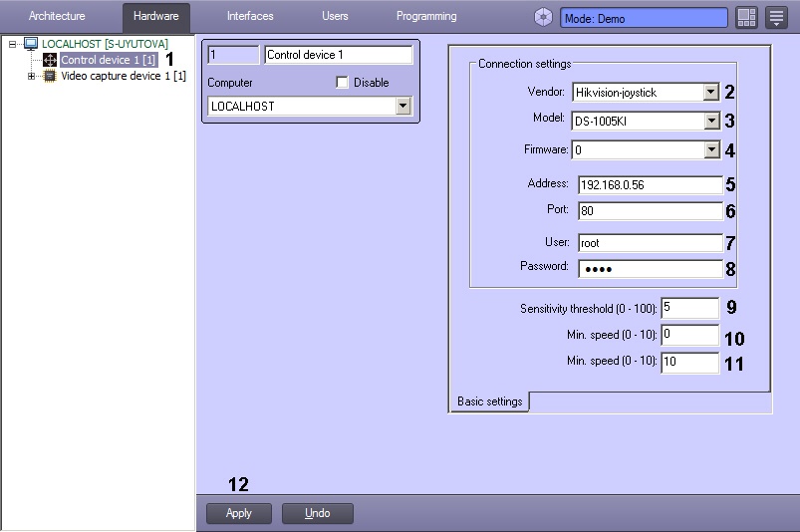
Task: Switch to the Architecture tab
Action: (57, 17)
